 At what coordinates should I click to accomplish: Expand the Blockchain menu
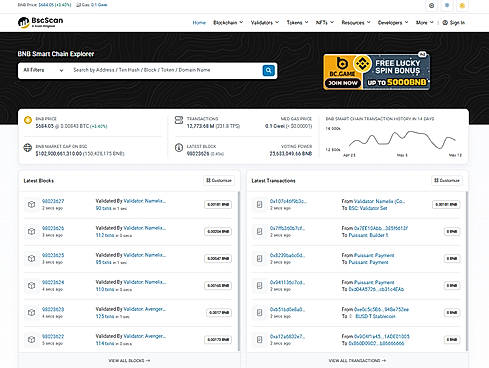coord(228,23)
